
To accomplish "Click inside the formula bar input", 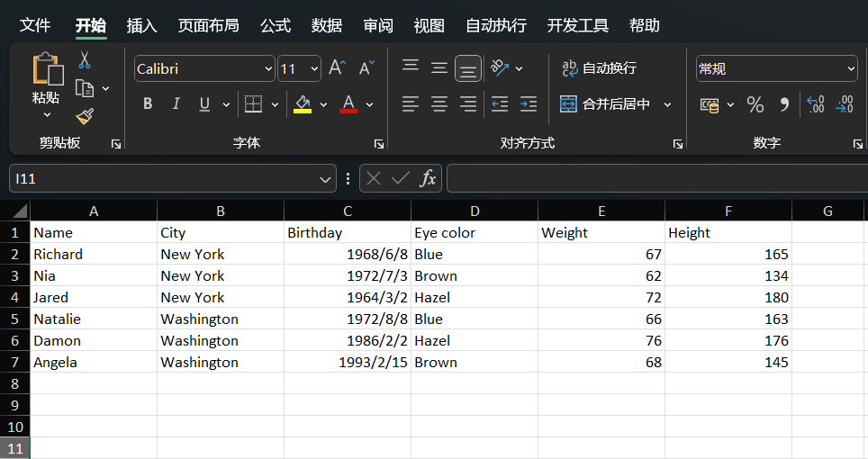I will click(657, 178).
